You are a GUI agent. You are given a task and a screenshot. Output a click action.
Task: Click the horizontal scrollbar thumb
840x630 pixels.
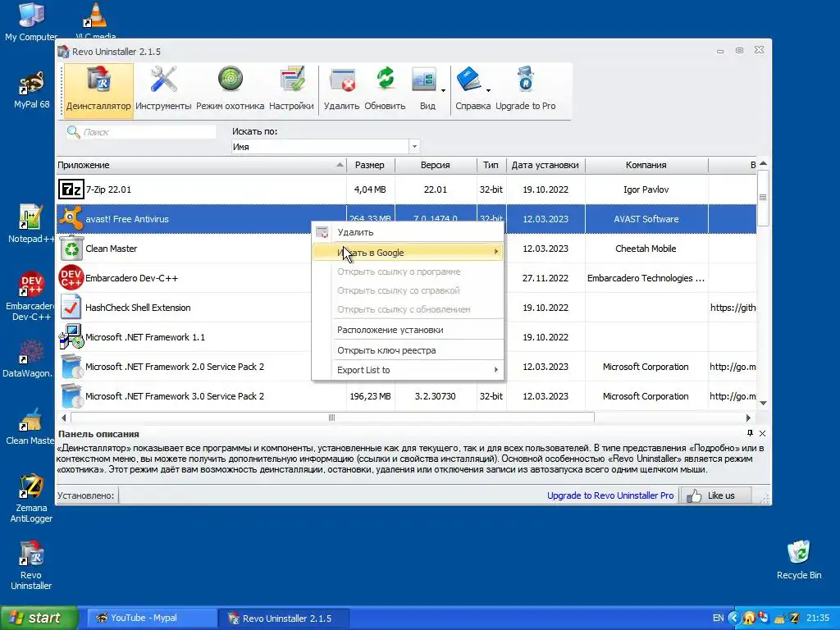pyautogui.click(x=332, y=418)
